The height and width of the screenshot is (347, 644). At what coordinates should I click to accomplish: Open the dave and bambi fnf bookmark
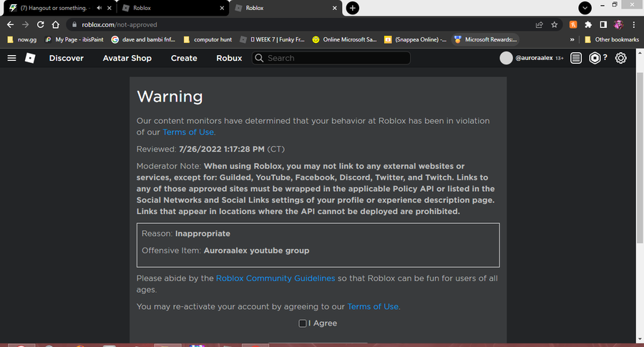(x=144, y=39)
